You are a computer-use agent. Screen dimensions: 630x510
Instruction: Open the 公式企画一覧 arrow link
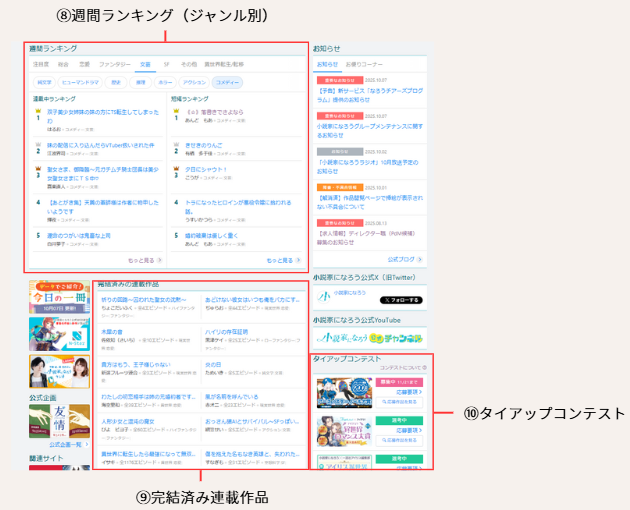[64, 443]
